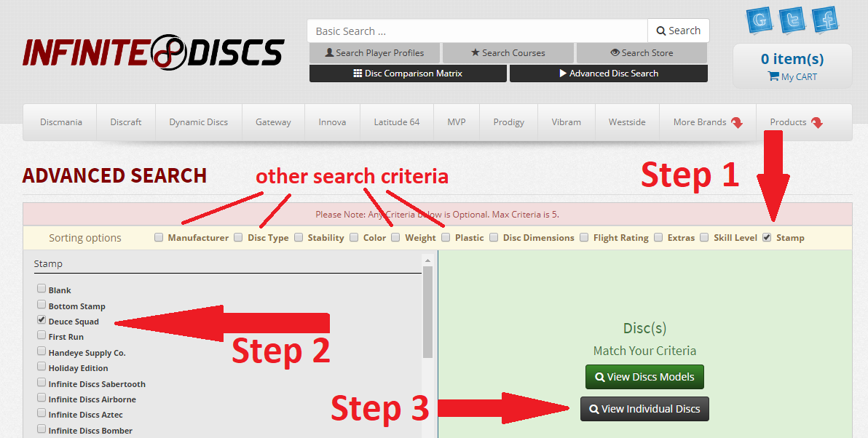Screen dimensions: 868x438
Task: Open Advanced Disc Search
Action: click(x=609, y=73)
